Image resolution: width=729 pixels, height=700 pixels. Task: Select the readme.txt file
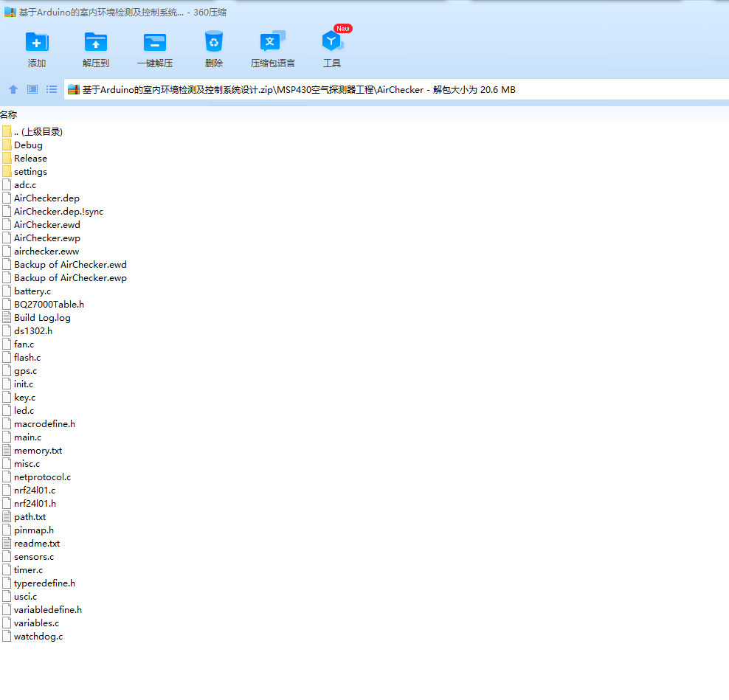31,544
